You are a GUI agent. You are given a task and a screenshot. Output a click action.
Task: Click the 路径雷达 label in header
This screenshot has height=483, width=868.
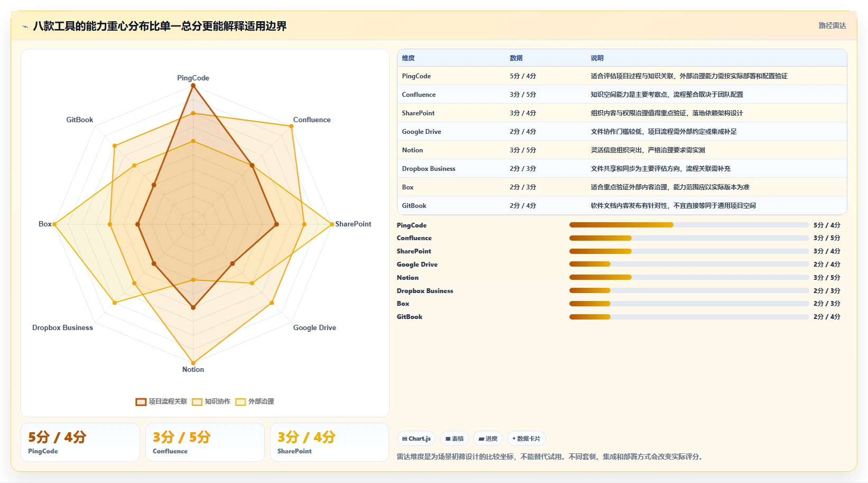833,25
